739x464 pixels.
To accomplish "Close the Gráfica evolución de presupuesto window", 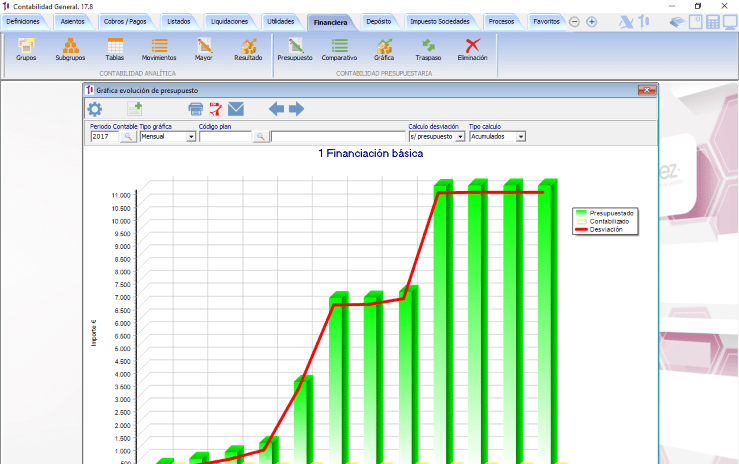I will 647,90.
